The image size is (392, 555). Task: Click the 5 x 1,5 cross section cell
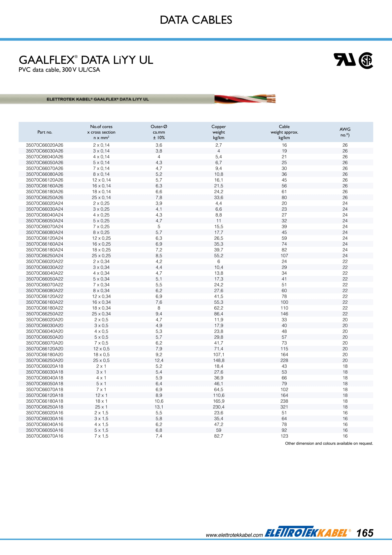point(101,430)
